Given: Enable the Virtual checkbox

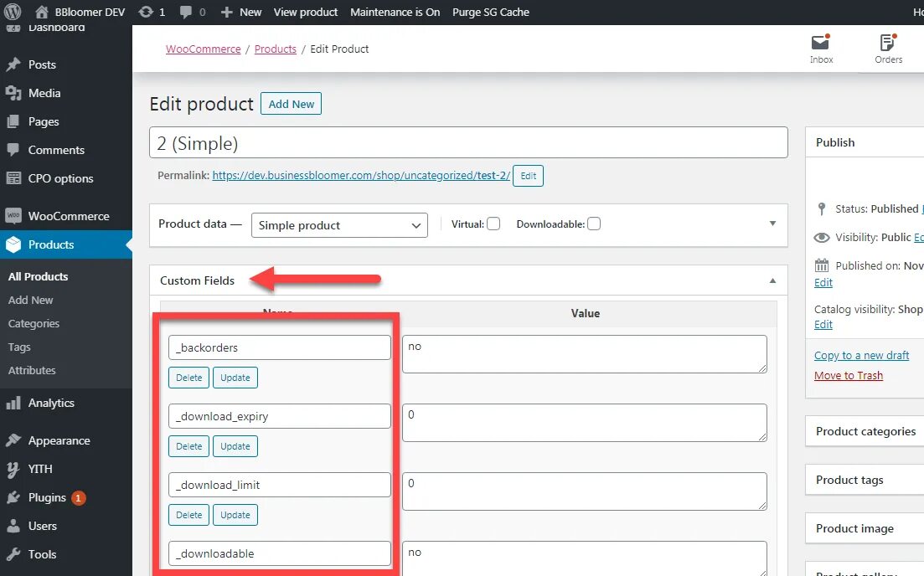Looking at the screenshot, I should 493,224.
